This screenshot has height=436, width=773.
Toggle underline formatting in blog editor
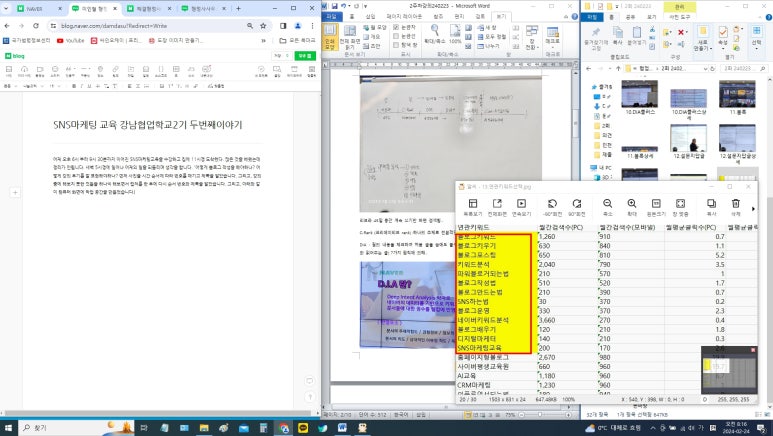[x=89, y=86]
